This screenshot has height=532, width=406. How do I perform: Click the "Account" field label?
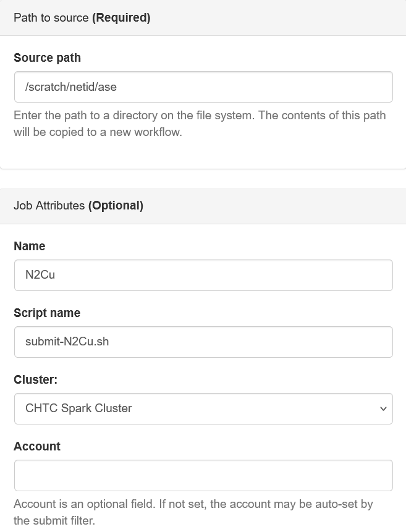[37, 446]
